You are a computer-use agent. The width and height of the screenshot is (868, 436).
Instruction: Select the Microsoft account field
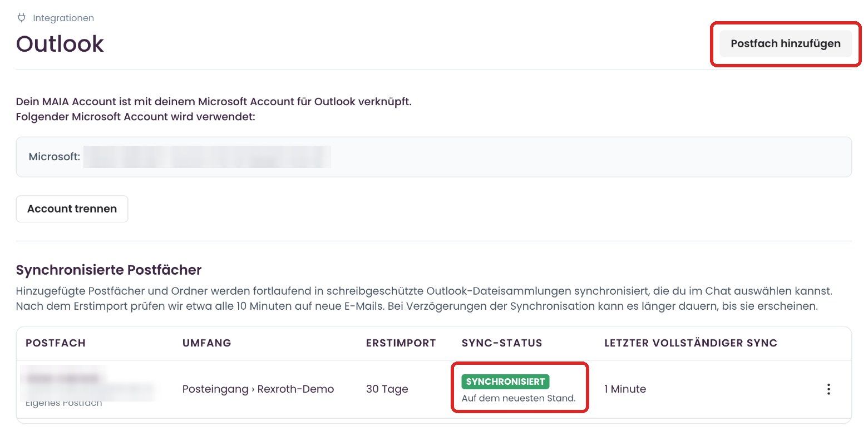pos(434,157)
